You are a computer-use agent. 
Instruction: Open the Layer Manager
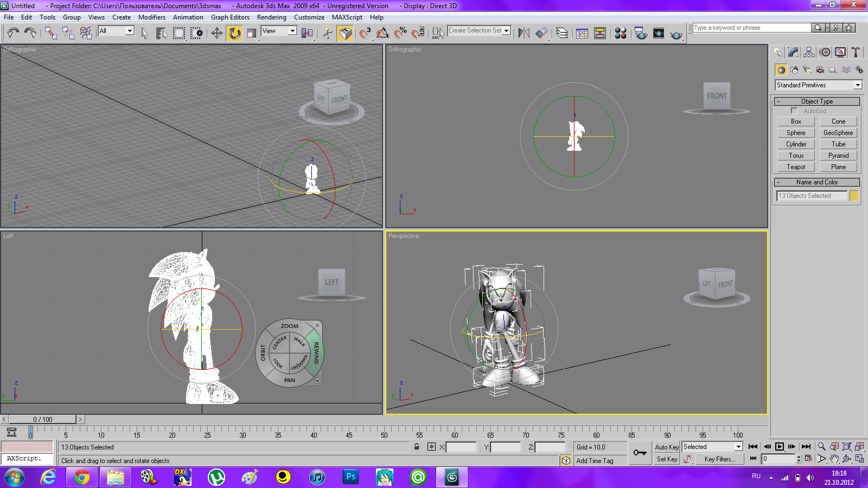point(562,33)
